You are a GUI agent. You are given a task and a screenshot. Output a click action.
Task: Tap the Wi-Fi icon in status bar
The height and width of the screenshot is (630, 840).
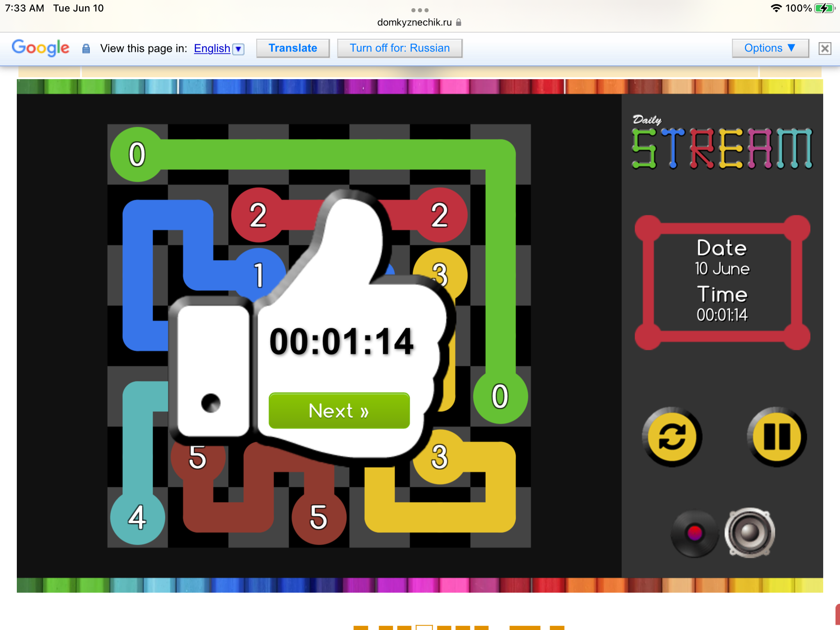776,8
